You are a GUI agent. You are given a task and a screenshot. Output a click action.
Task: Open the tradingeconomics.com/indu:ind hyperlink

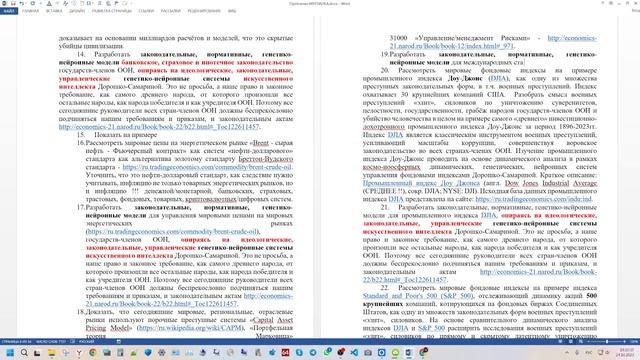tap(533, 199)
